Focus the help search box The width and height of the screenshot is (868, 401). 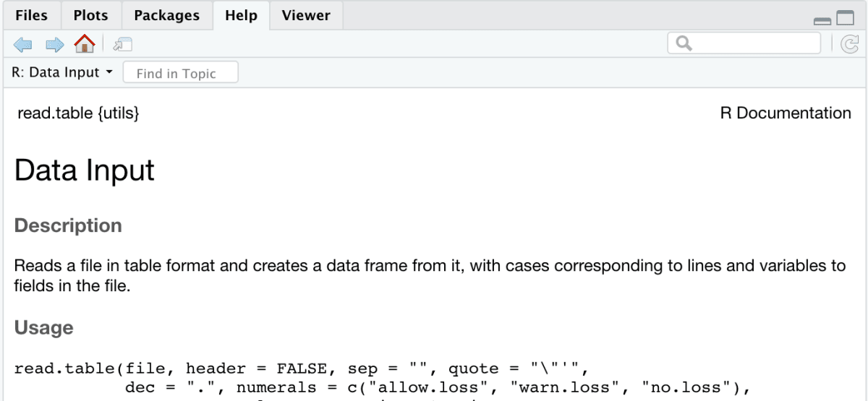click(744, 43)
